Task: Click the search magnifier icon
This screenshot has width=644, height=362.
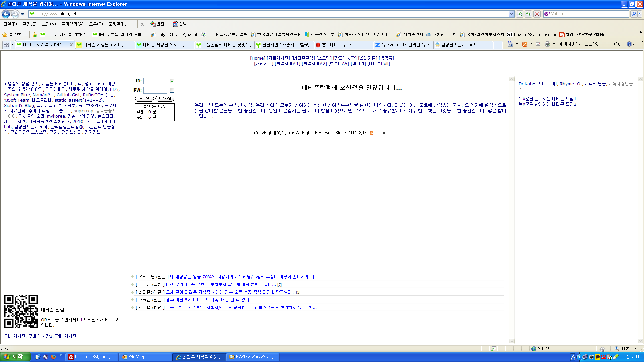Action: (x=633, y=14)
